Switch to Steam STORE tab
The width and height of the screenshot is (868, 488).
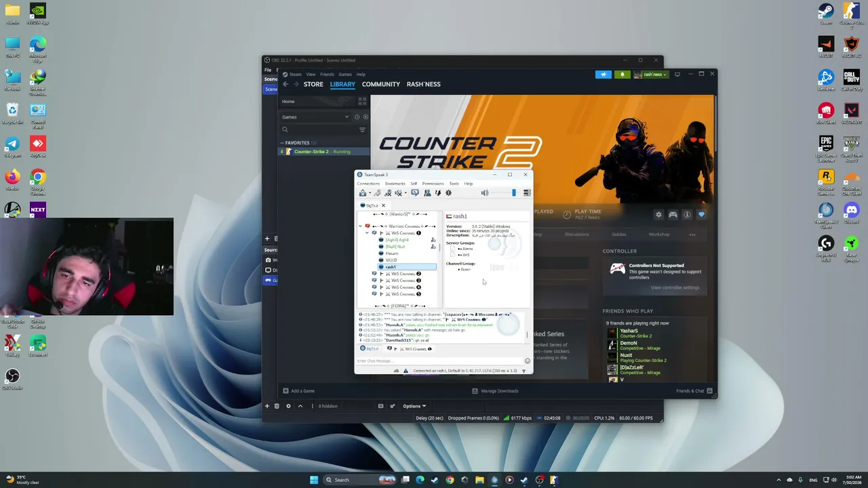click(313, 84)
